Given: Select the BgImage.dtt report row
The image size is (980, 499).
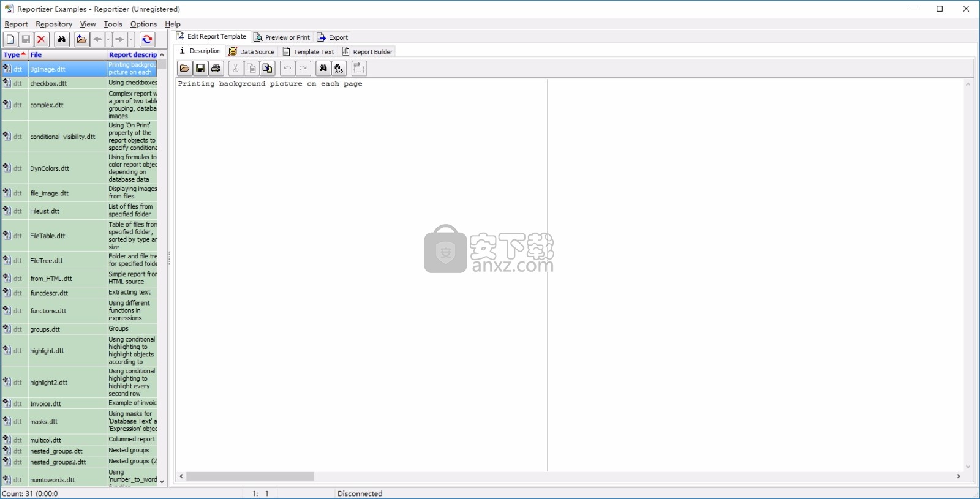Looking at the screenshot, I should pos(79,69).
